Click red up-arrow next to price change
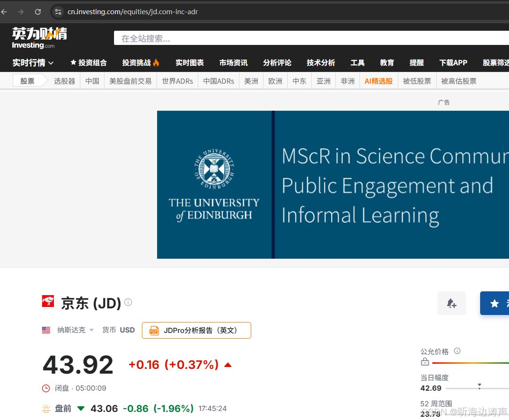The width and height of the screenshot is (509, 420). tap(228, 365)
